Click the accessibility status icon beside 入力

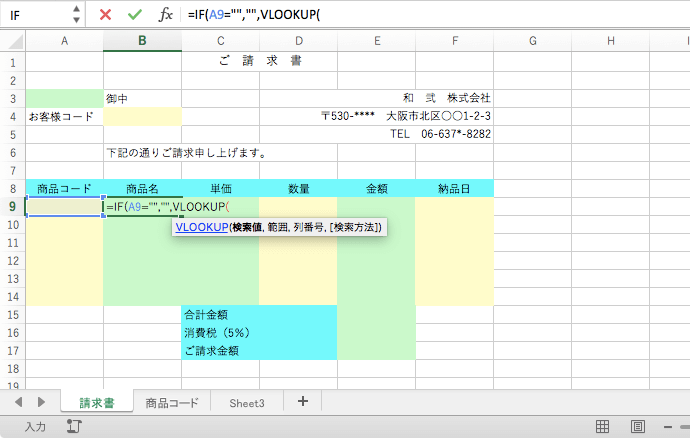[74, 426]
